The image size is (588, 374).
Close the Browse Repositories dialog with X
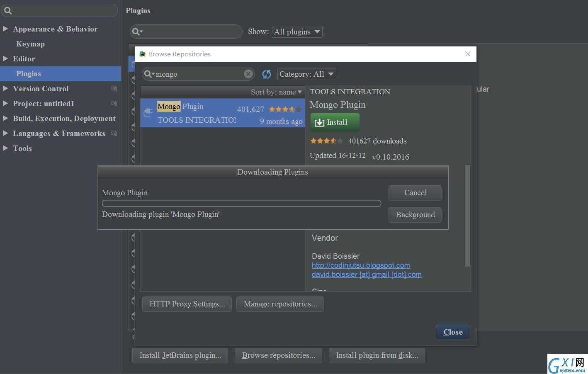click(x=468, y=54)
